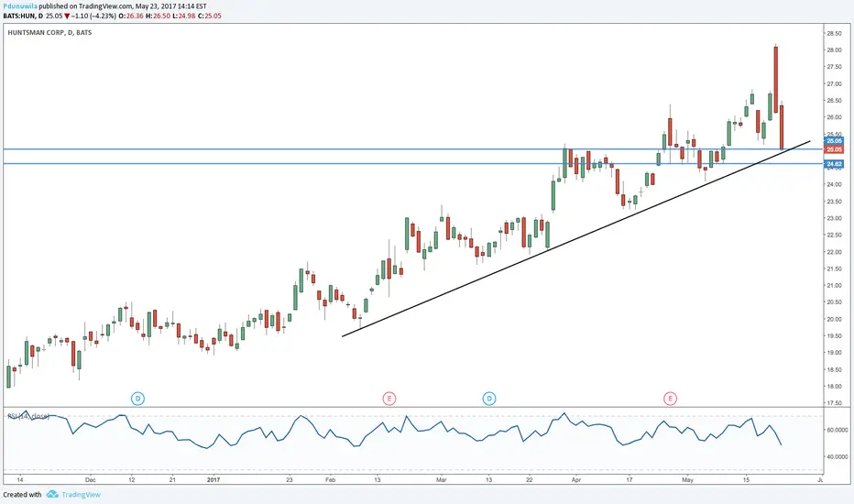Click the 18.00 price axis label
854x504 pixels.
click(834, 387)
